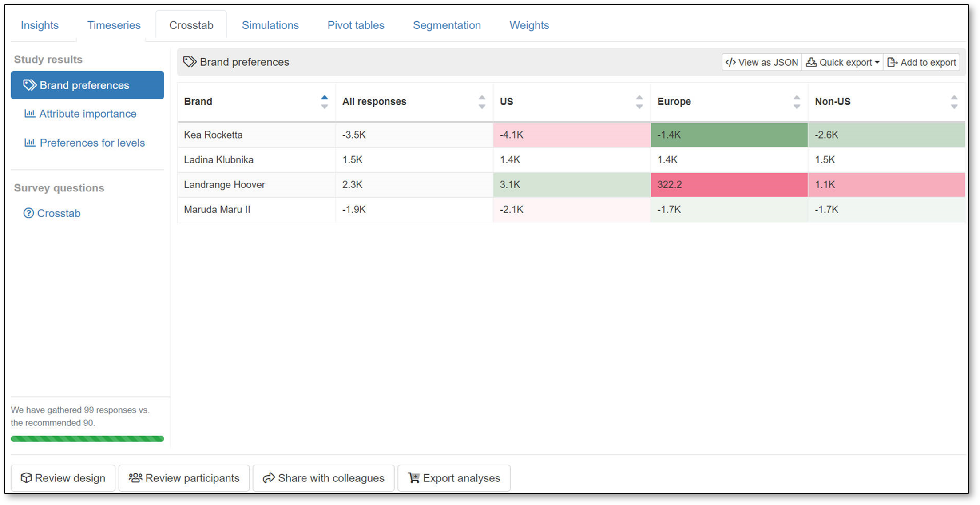
Task: Sort by Non-US column arrows
Action: pos(954,102)
